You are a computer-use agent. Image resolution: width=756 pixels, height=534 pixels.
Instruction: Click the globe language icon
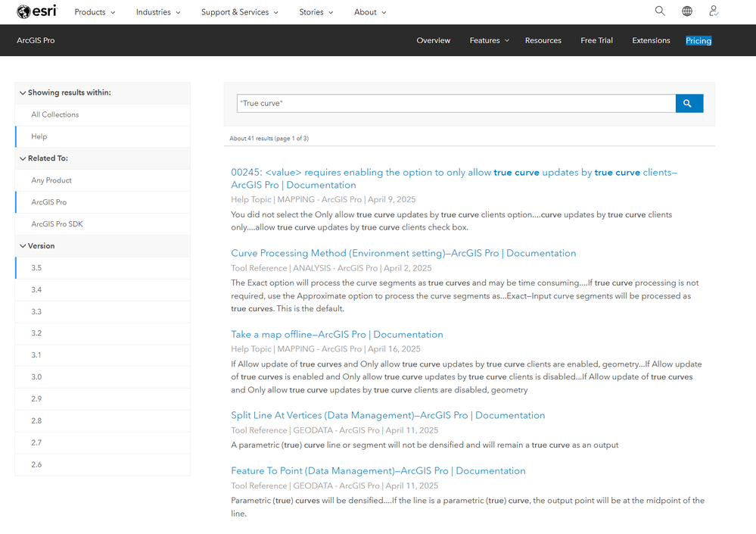pyautogui.click(x=687, y=11)
